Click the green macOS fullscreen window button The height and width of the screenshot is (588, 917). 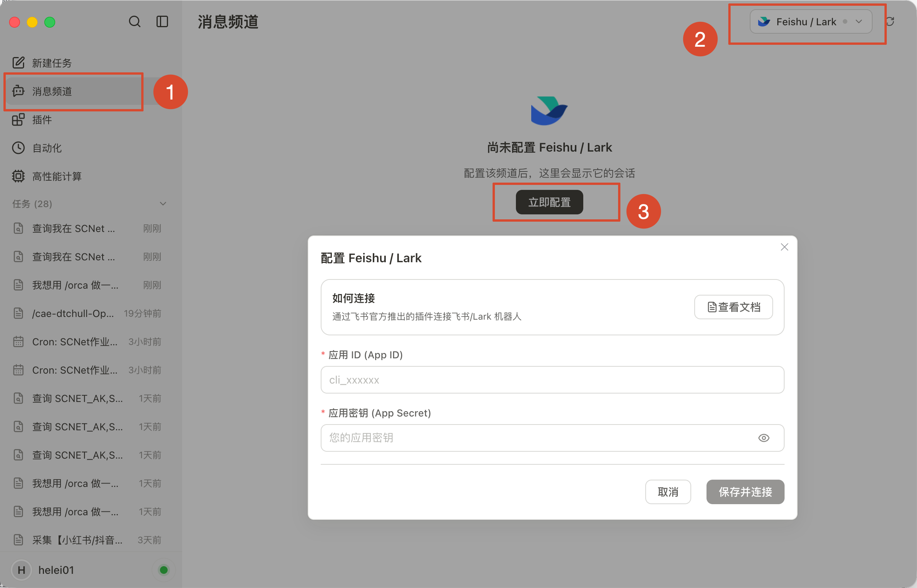click(x=50, y=22)
